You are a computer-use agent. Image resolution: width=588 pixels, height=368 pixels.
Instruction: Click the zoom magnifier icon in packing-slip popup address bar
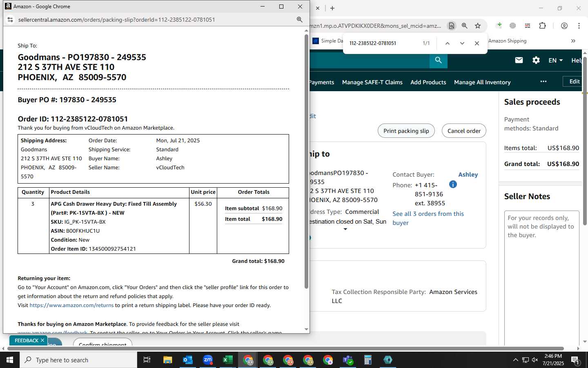pos(299,20)
